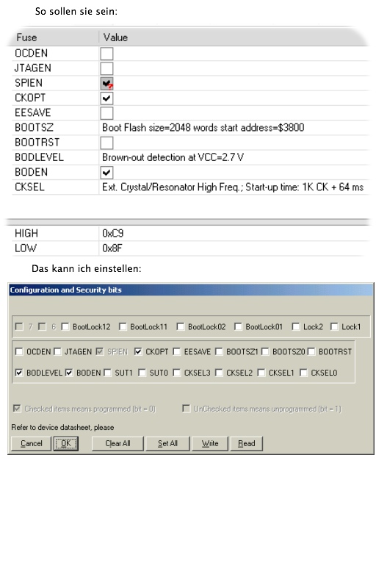Enable BootLock12 checkbox
Viewport: 376px width, 588px height.
pyautogui.click(x=65, y=326)
